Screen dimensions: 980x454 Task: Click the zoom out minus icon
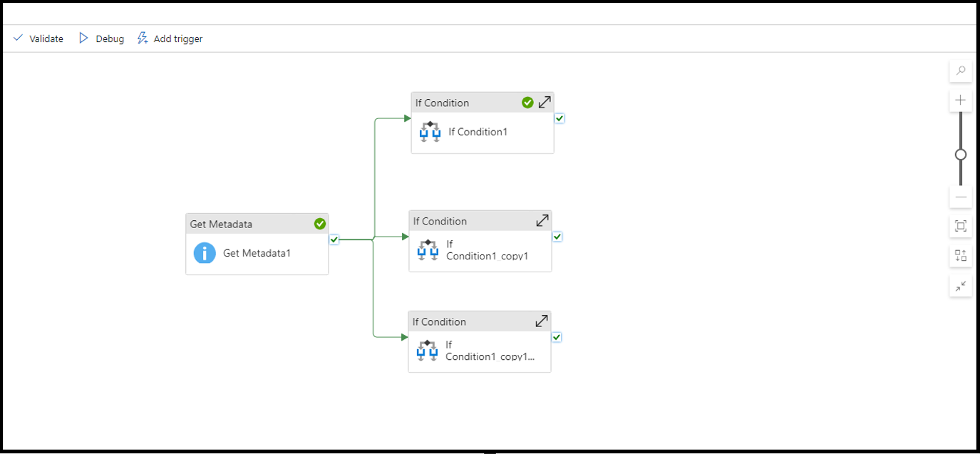(961, 197)
